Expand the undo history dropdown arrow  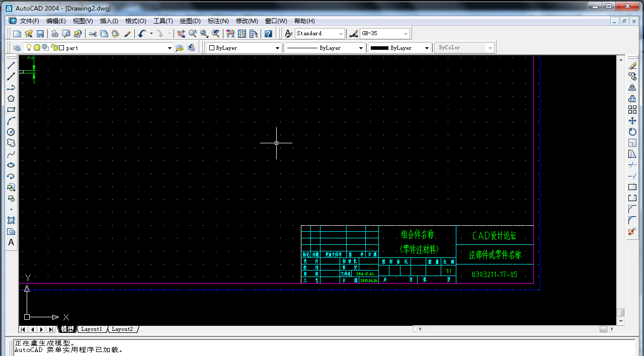click(151, 34)
